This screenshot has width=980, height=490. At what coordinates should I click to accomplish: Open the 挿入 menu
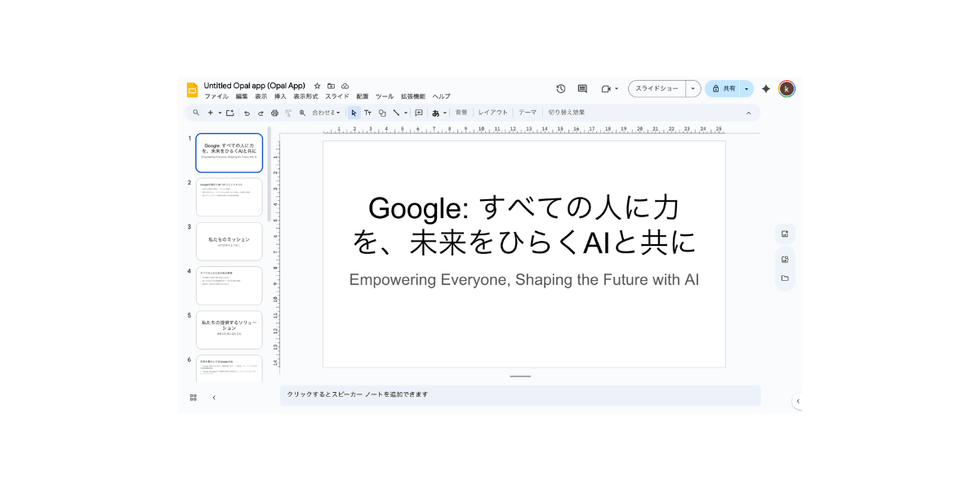pos(280,96)
